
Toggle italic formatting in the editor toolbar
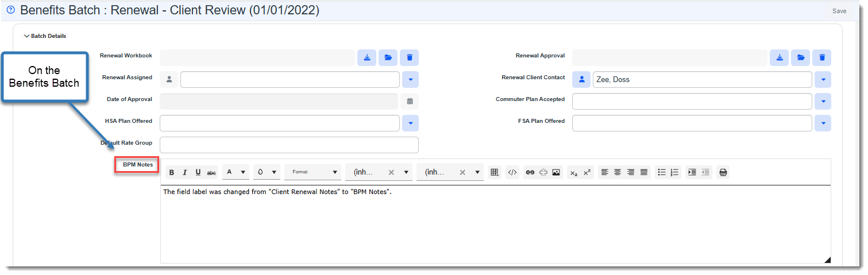[x=185, y=173]
